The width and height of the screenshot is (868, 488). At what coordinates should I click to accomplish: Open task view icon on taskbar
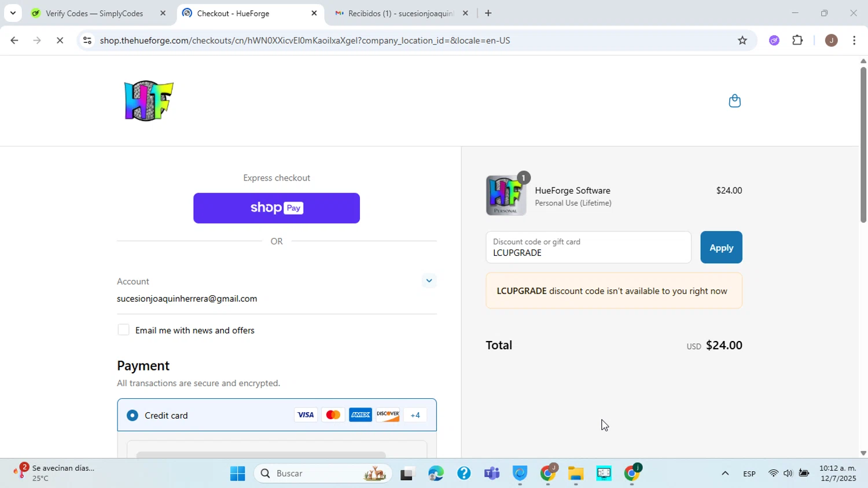(x=408, y=474)
